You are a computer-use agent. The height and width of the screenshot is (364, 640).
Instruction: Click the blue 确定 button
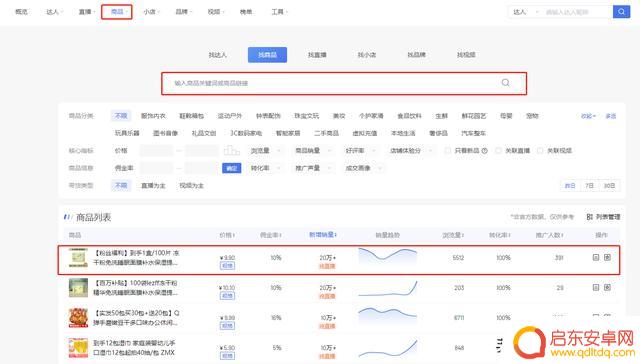(231, 168)
